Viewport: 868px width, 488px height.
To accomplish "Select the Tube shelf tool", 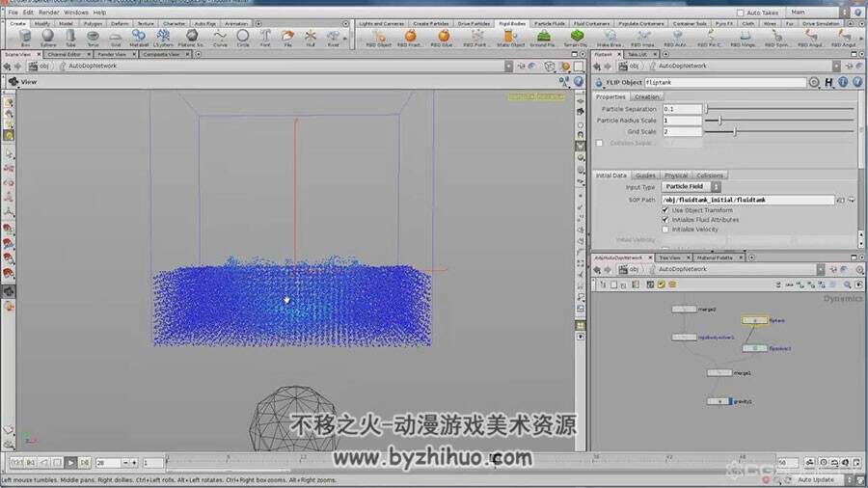I will 70,39.
